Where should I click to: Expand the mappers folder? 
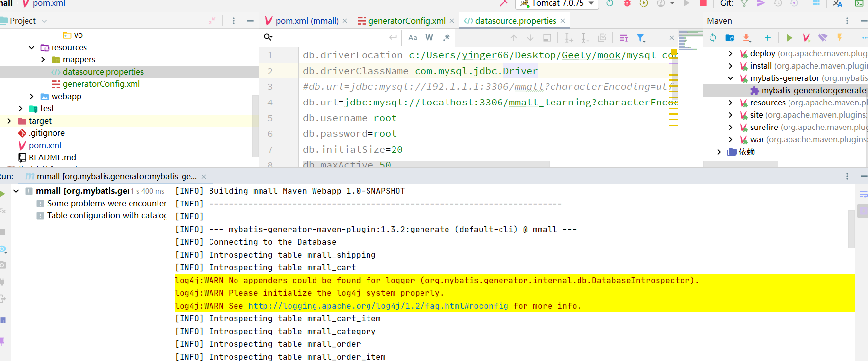(x=43, y=60)
